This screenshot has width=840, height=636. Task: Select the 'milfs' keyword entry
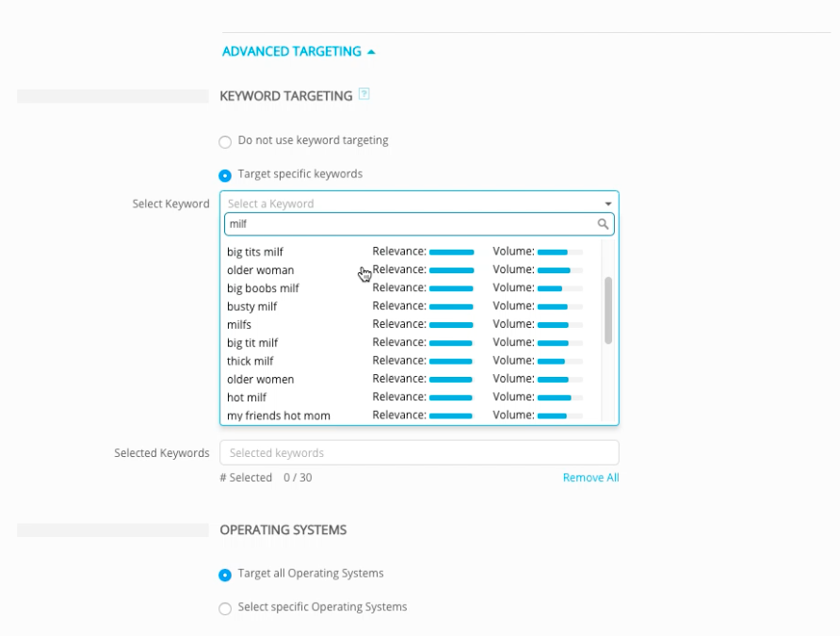tap(239, 325)
